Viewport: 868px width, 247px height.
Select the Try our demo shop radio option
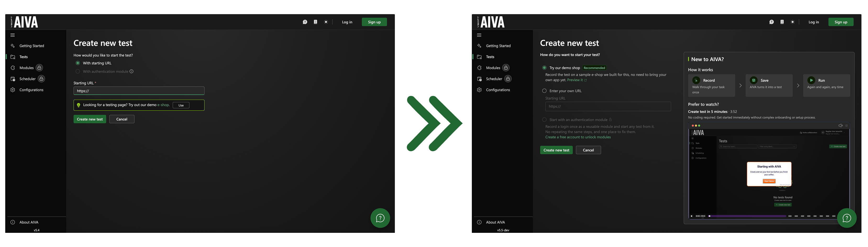tap(544, 68)
